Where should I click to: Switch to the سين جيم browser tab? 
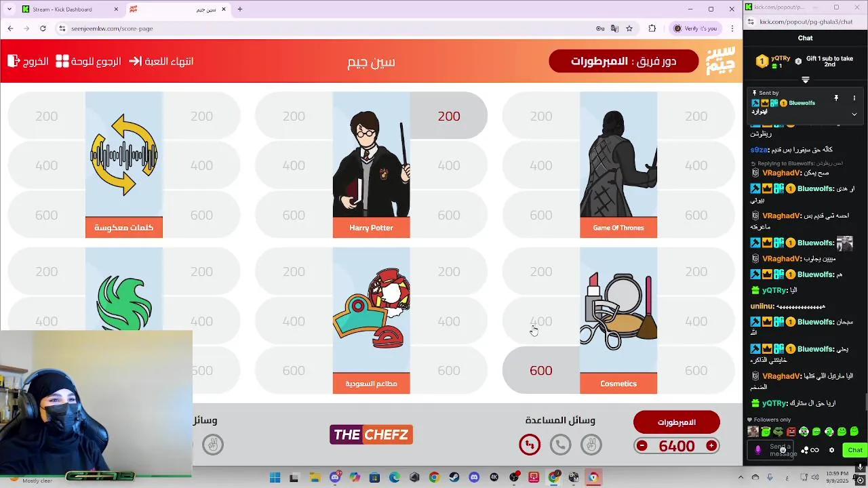pyautogui.click(x=178, y=9)
